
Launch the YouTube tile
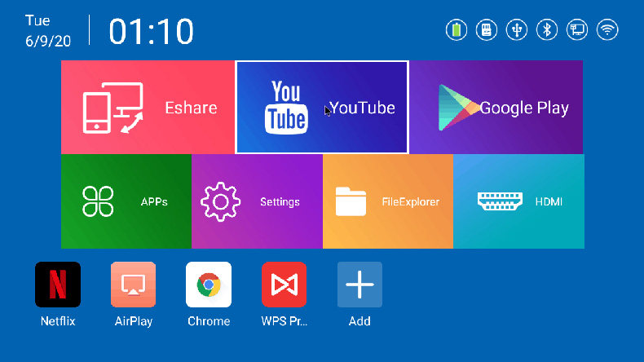click(322, 108)
